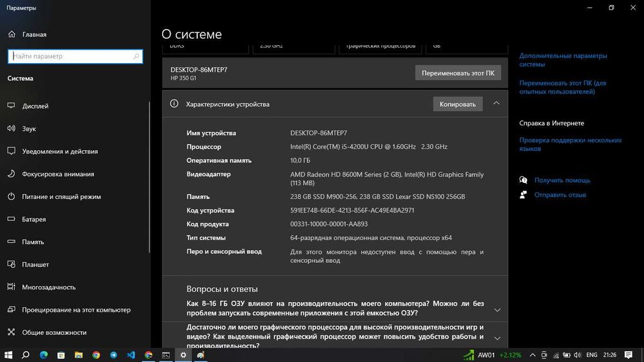Viewport: 644px width, 362px height.
Task: Show hidden tray icons
Action: point(533,355)
